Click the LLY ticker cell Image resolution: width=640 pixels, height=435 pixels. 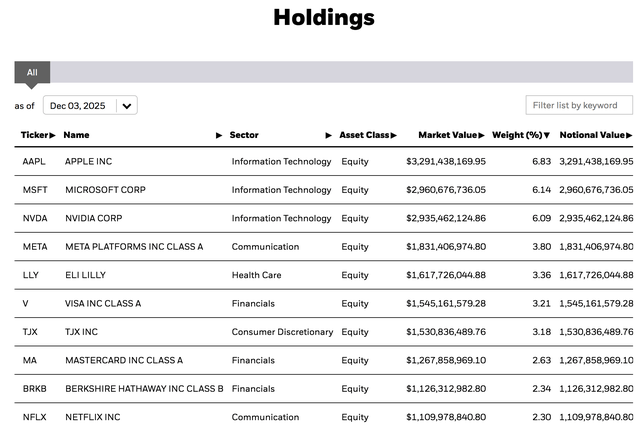(x=31, y=275)
